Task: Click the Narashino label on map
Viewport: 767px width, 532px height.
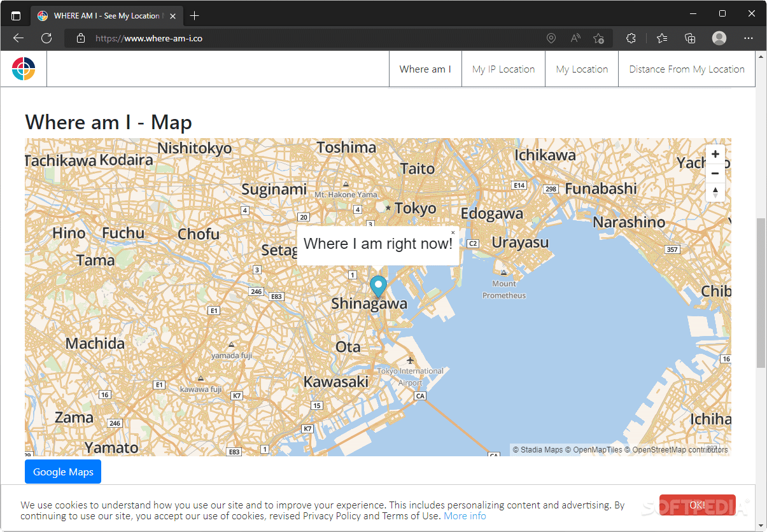Action: (629, 222)
